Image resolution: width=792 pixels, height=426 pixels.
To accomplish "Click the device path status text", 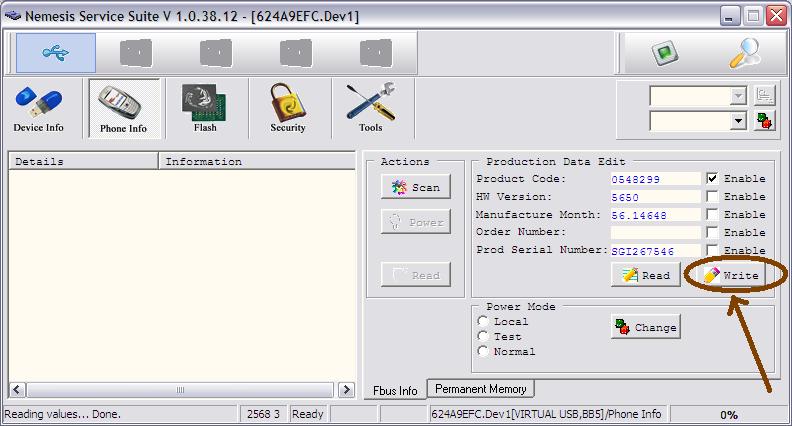I will [x=546, y=414].
